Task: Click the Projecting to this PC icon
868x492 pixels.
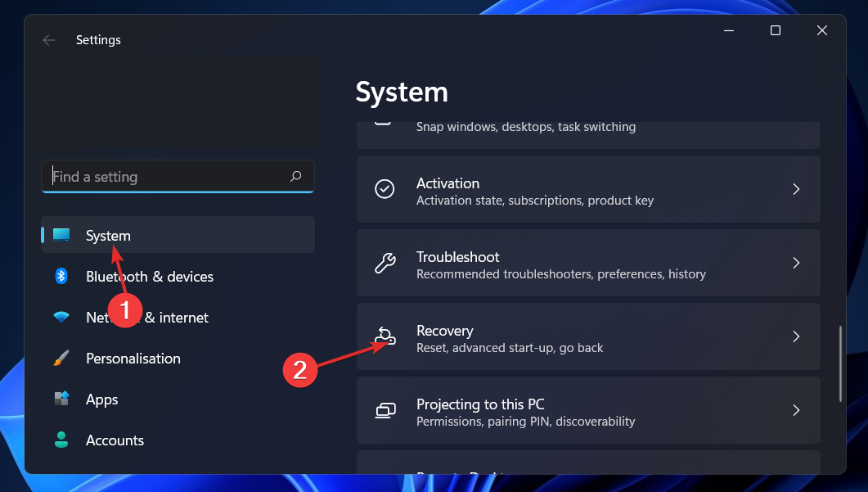Action: point(385,410)
